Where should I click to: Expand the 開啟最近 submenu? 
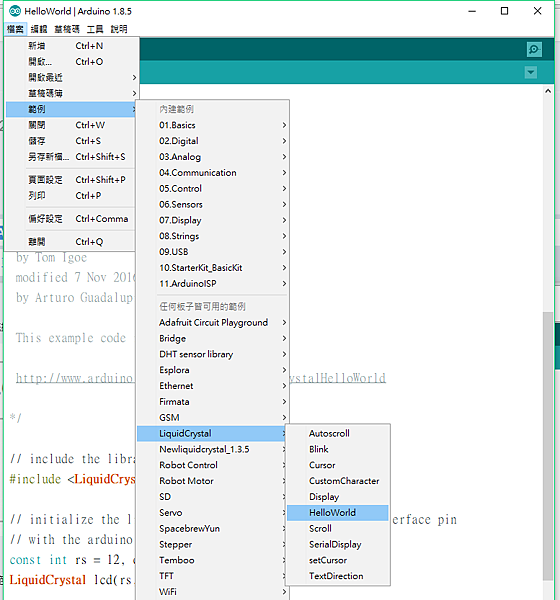(71, 78)
